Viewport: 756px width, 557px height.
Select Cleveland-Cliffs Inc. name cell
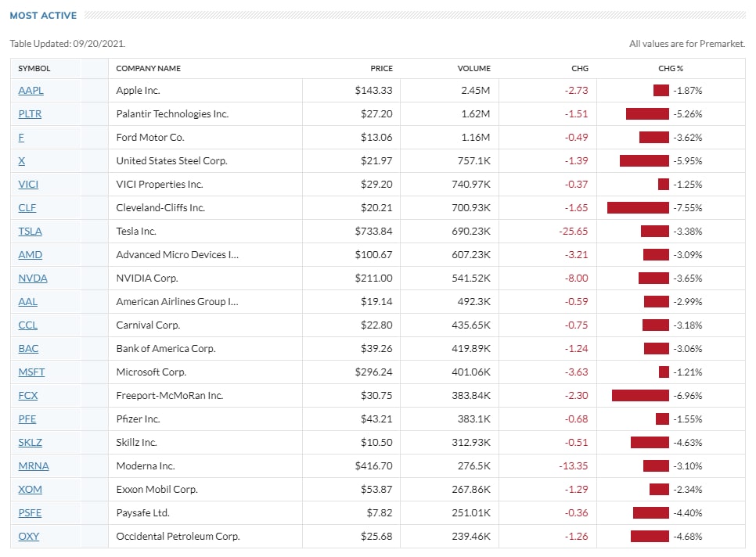point(160,208)
